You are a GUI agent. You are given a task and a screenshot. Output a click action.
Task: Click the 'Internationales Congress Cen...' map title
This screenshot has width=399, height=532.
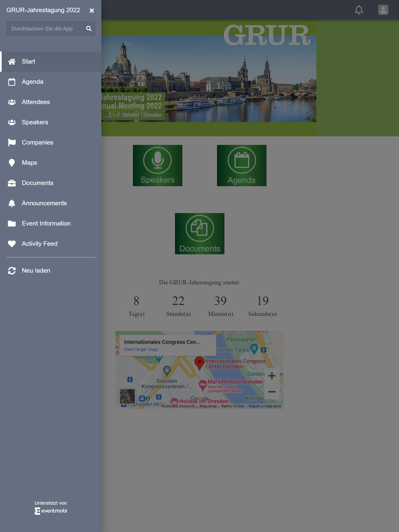(x=162, y=342)
